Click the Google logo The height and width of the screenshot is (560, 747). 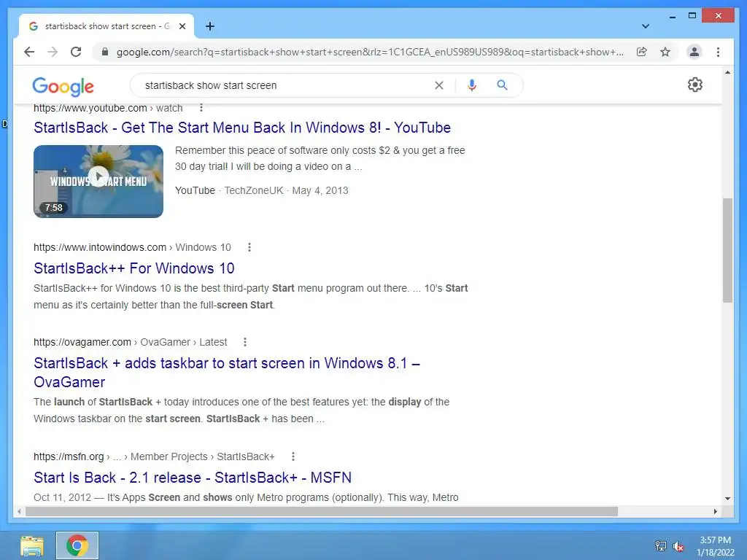pos(63,86)
